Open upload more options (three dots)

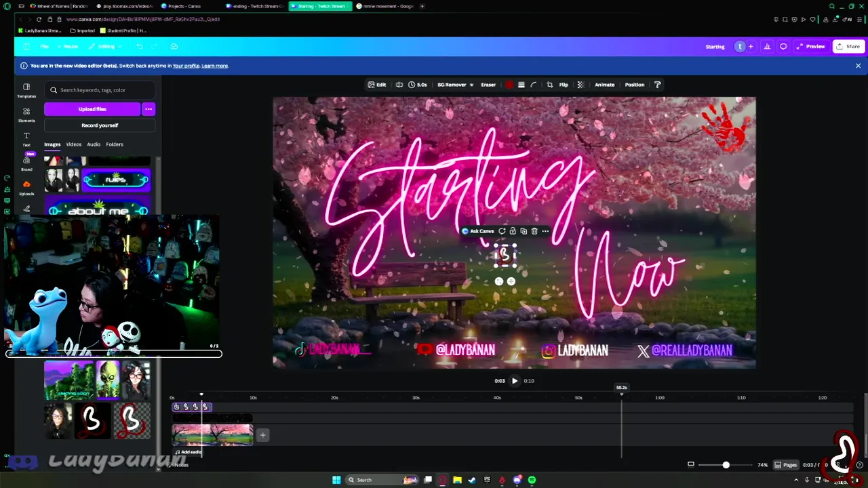pos(149,109)
